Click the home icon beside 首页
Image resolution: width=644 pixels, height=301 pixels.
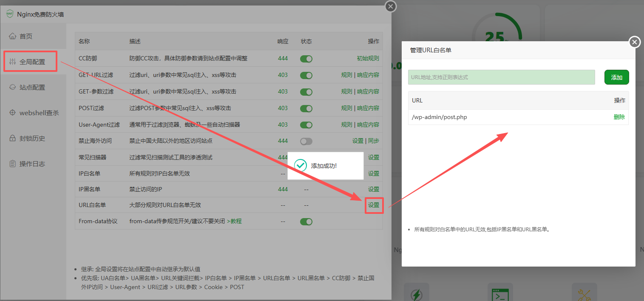pyautogui.click(x=12, y=36)
